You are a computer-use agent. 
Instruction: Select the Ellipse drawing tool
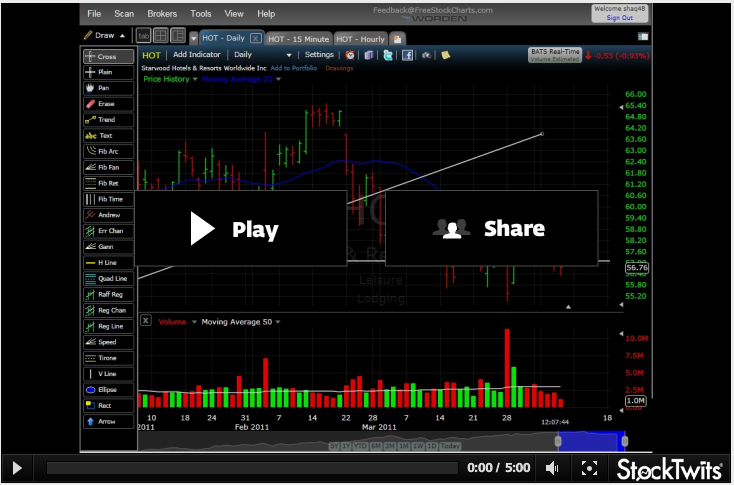click(109, 390)
